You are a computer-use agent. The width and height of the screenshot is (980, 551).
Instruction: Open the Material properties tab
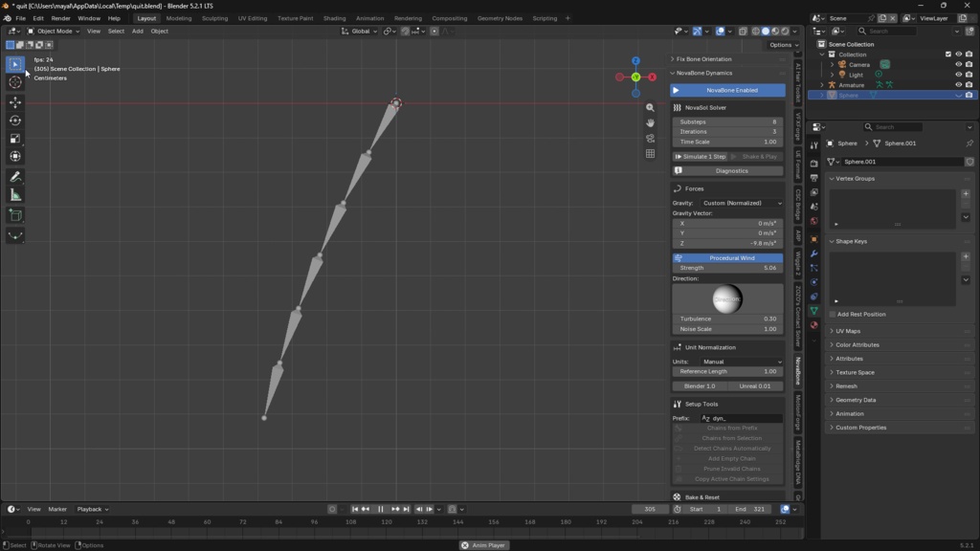[813, 325]
